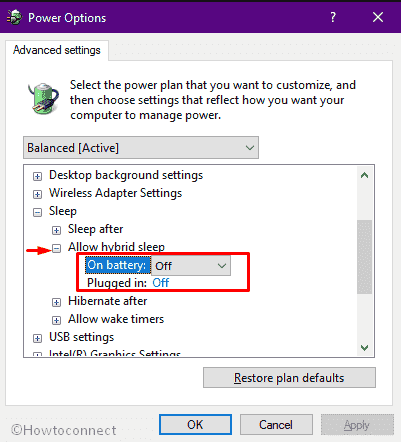Expand USB settings plus icon
Image resolution: width=401 pixels, height=442 pixels.
point(37,338)
